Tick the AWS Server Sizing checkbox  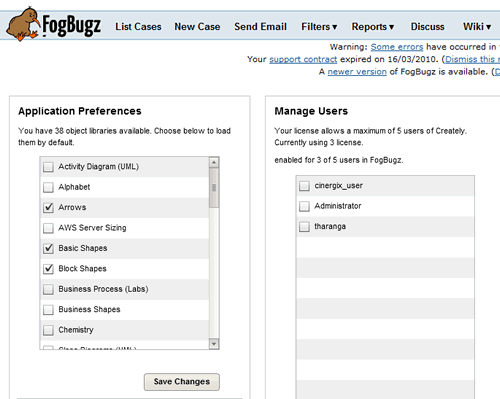(x=48, y=228)
